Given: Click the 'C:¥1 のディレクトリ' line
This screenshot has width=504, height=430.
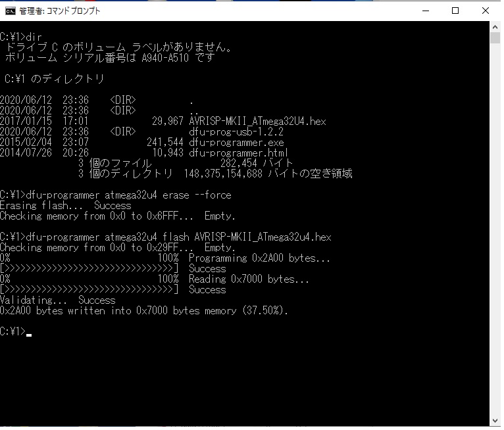Looking at the screenshot, I should click(55, 79).
